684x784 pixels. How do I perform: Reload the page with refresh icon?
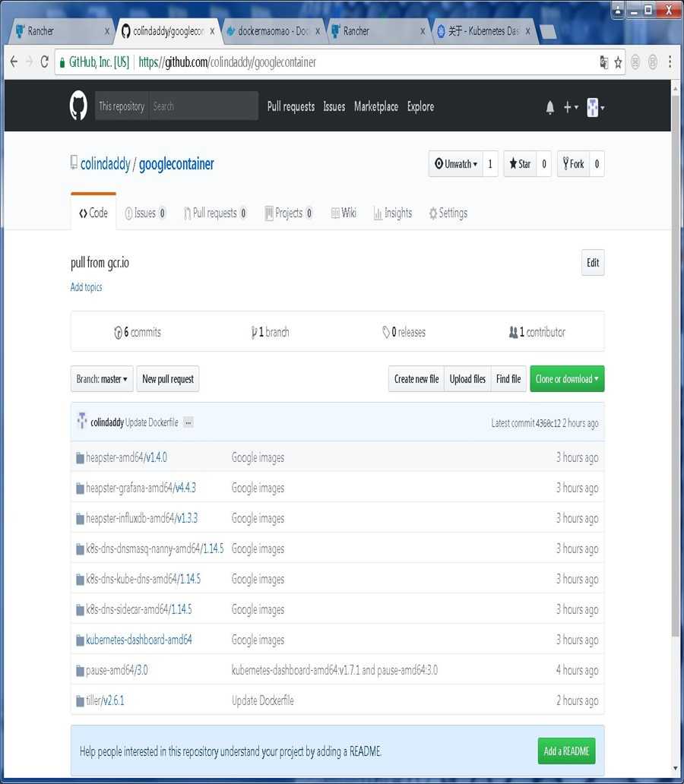tap(44, 62)
